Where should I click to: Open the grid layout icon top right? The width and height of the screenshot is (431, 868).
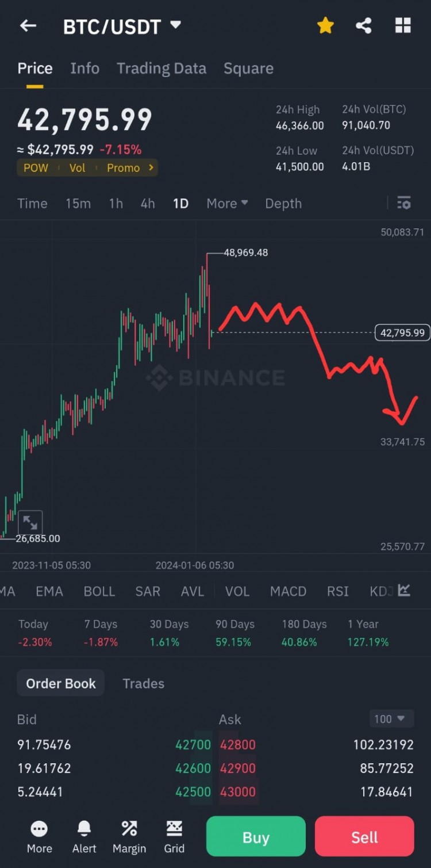pos(403,25)
